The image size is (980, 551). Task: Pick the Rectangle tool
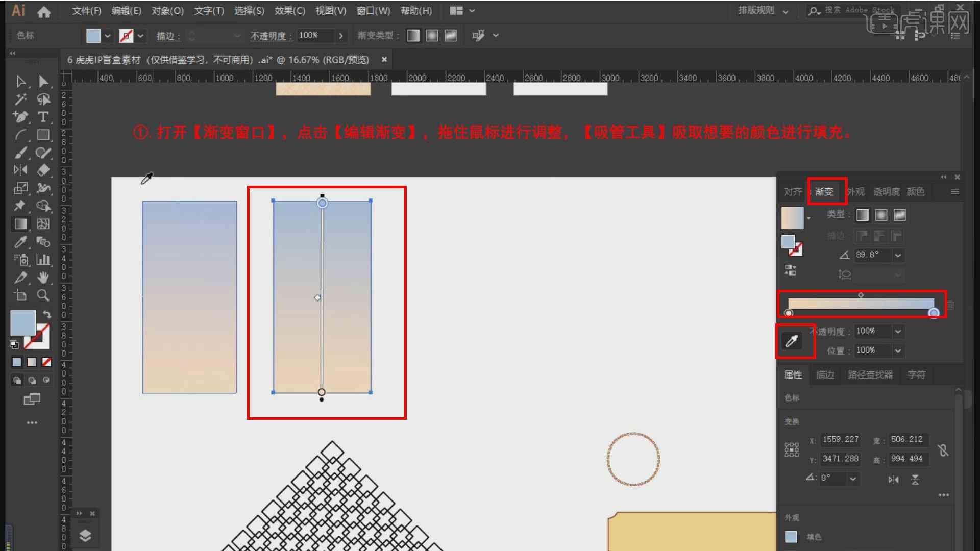(43, 135)
